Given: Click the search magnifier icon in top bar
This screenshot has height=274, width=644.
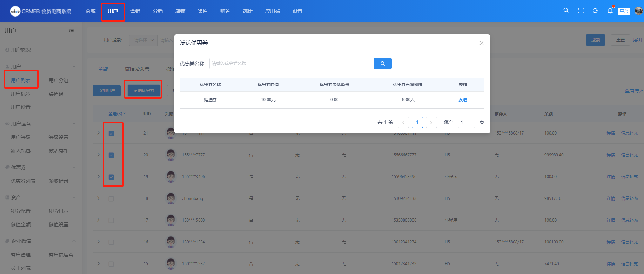Looking at the screenshot, I should point(566,11).
